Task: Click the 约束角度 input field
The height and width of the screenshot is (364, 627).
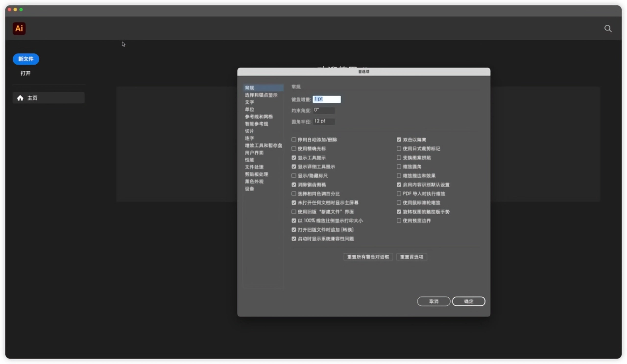Action: click(x=324, y=110)
